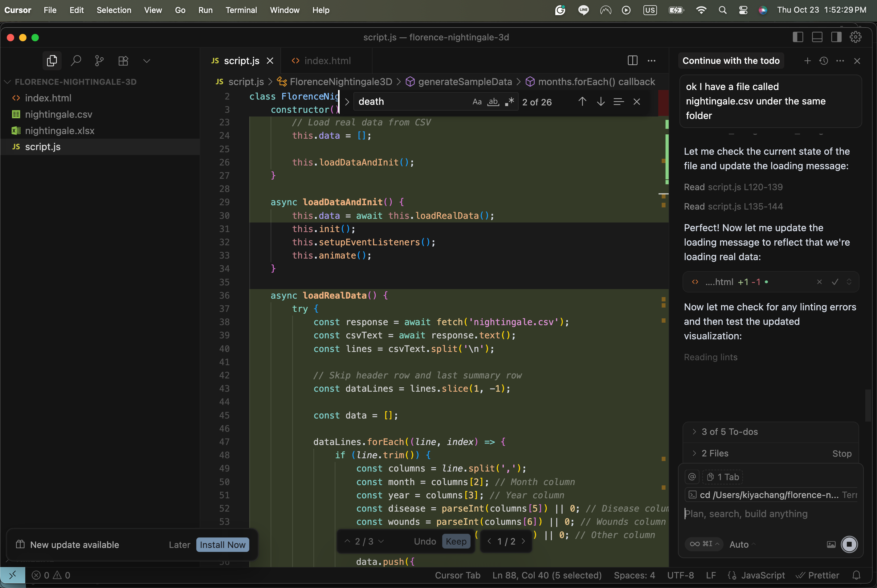Keep the change with Keep button
This screenshot has width=877, height=588.
pyautogui.click(x=456, y=541)
